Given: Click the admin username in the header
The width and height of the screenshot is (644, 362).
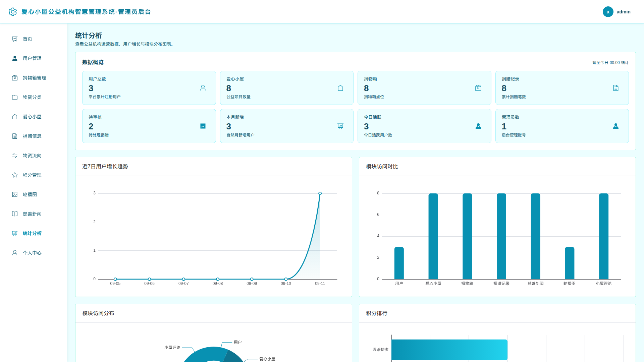Looking at the screenshot, I should [x=624, y=12].
